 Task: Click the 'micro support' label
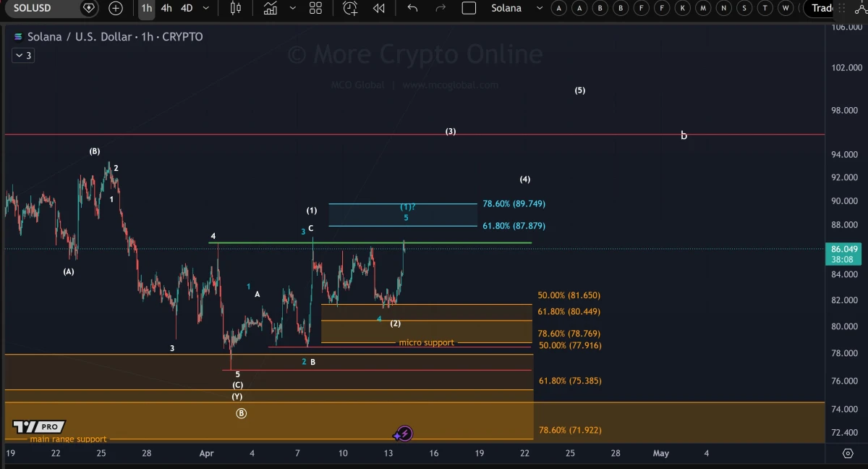coord(427,342)
